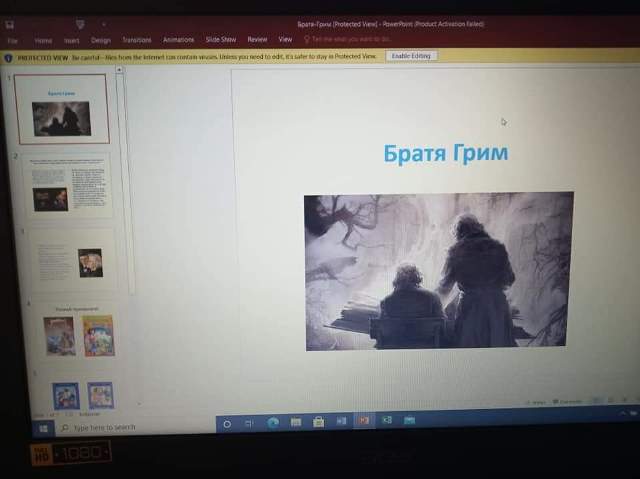Image resolution: width=640 pixels, height=479 pixels.
Task: Open the File menu
Action: tap(13, 41)
